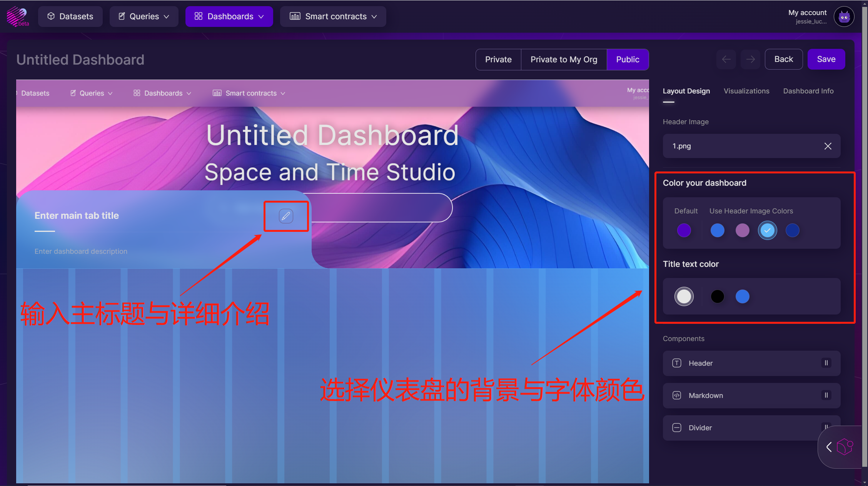Pick the first blue header image color
This screenshot has height=486, width=868.
coord(717,231)
